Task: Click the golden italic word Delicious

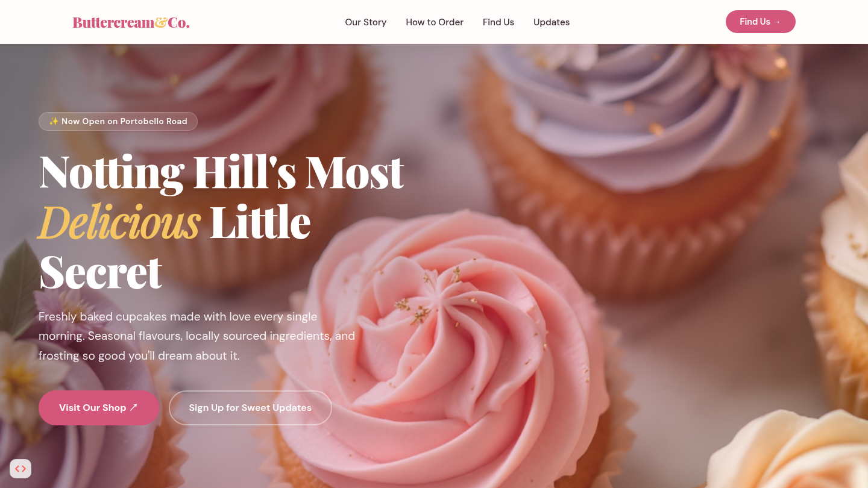Action: pos(119,222)
